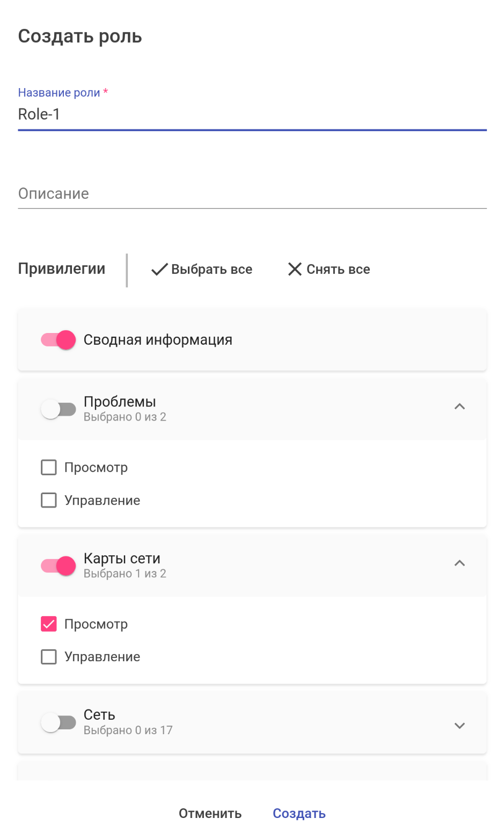Focus the Описание text field
The image size is (504, 840).
(252, 194)
